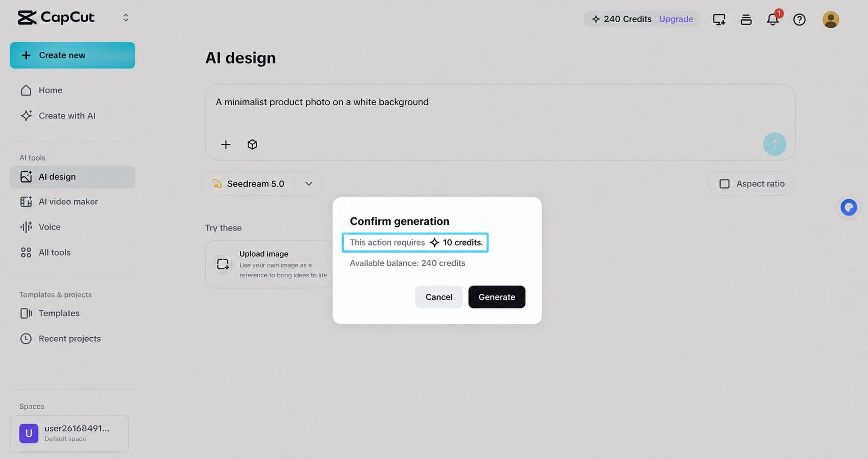Open the Seedream 5.0 model dropdown
Image resolution: width=868 pixels, height=459 pixels.
pos(262,184)
